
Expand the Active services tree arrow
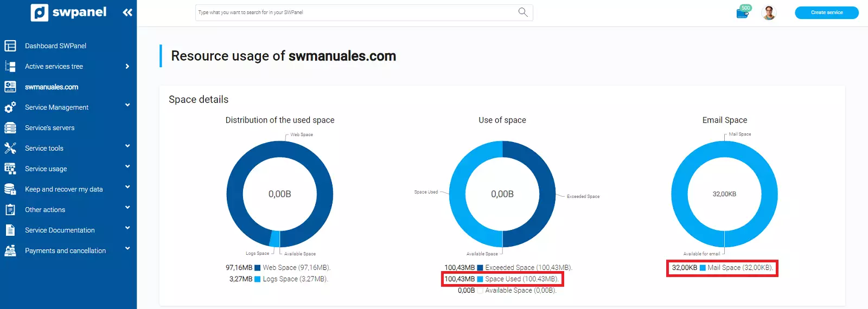(127, 66)
